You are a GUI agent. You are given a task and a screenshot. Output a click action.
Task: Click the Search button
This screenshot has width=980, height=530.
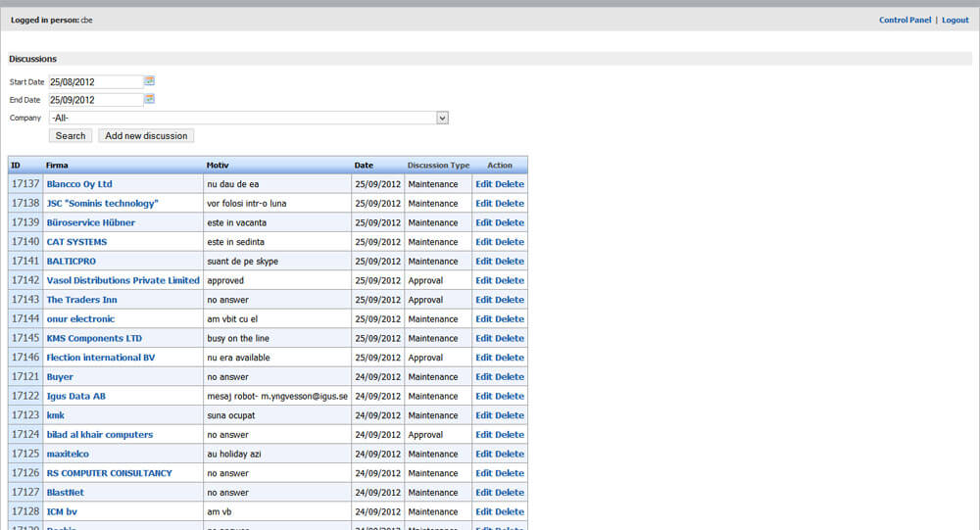click(71, 135)
